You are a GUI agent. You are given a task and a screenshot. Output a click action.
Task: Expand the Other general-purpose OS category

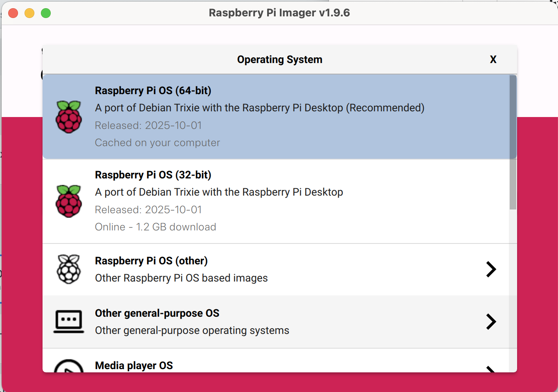click(491, 322)
